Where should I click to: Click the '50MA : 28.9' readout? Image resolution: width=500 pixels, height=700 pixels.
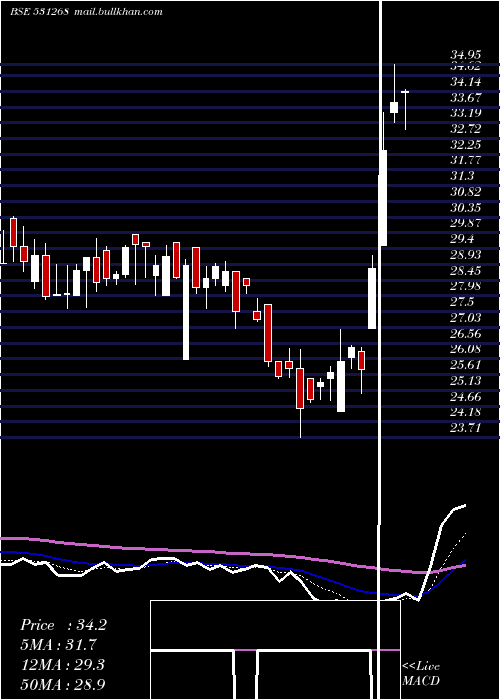click(x=62, y=684)
